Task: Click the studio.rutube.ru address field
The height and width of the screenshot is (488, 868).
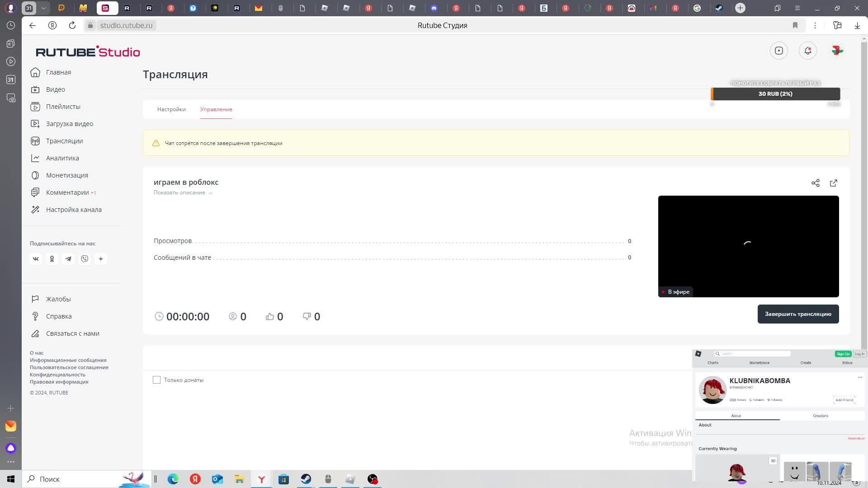Action: (x=126, y=25)
